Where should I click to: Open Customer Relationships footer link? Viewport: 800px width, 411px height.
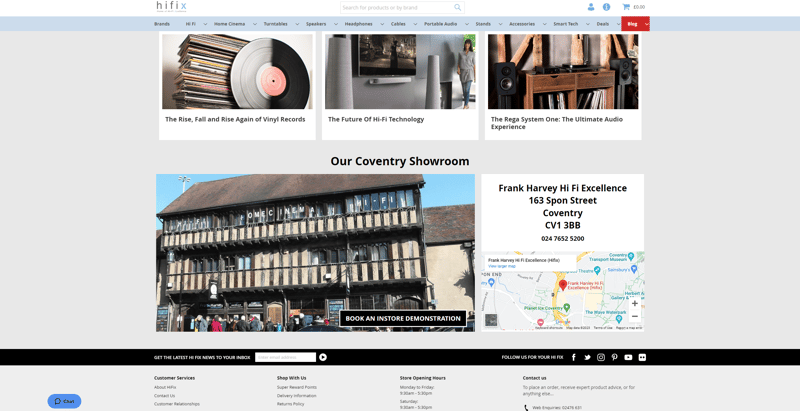pos(177,404)
